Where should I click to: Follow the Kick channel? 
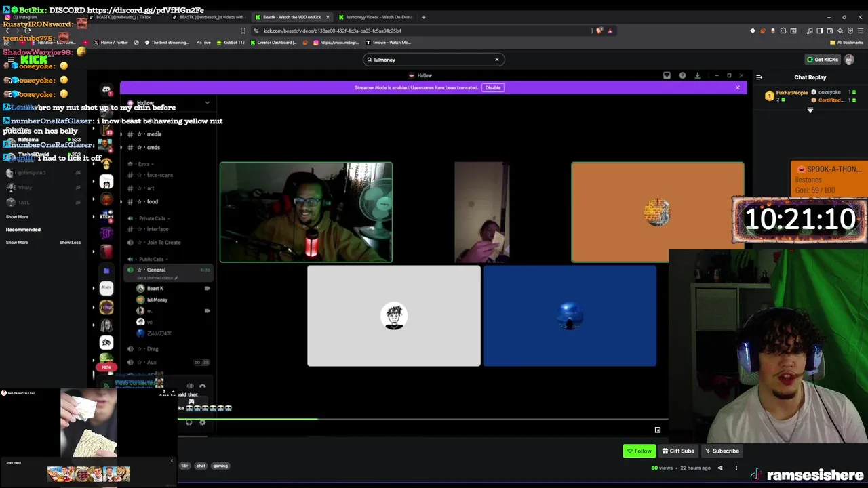(x=639, y=451)
